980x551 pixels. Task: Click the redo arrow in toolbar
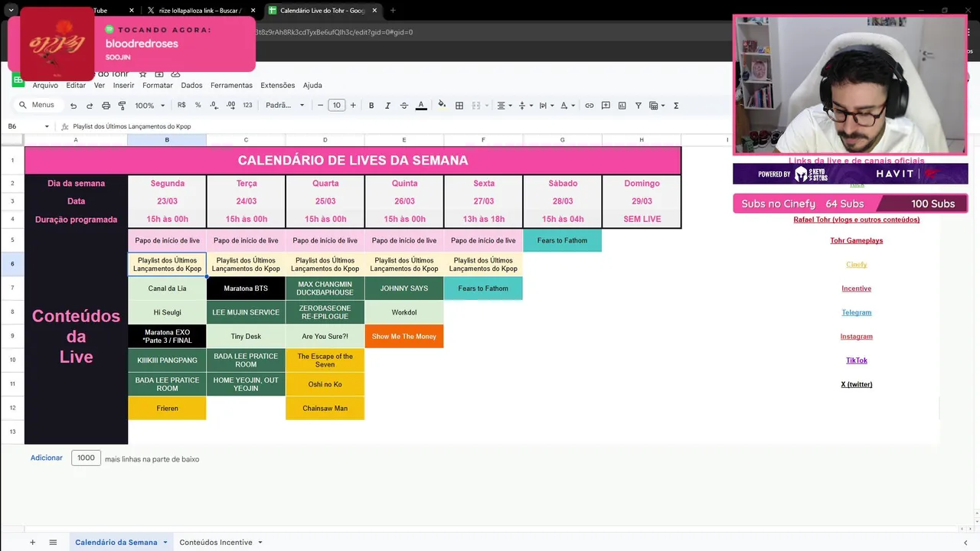[x=90, y=106]
